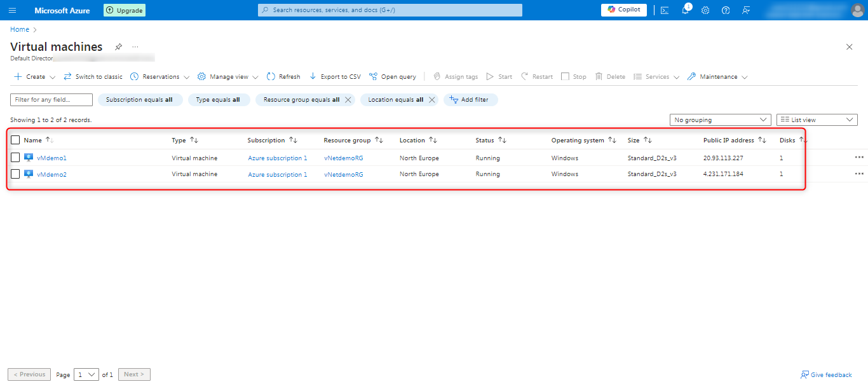Screen dimensions: 868x391
Task: Open the top bar feedback icon
Action: pos(746,10)
